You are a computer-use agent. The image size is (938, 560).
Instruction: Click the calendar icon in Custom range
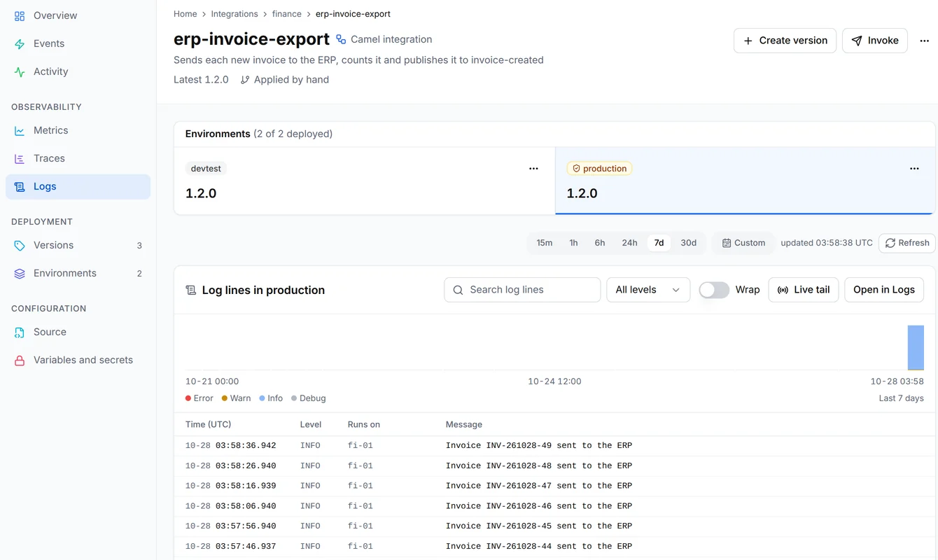pos(727,243)
